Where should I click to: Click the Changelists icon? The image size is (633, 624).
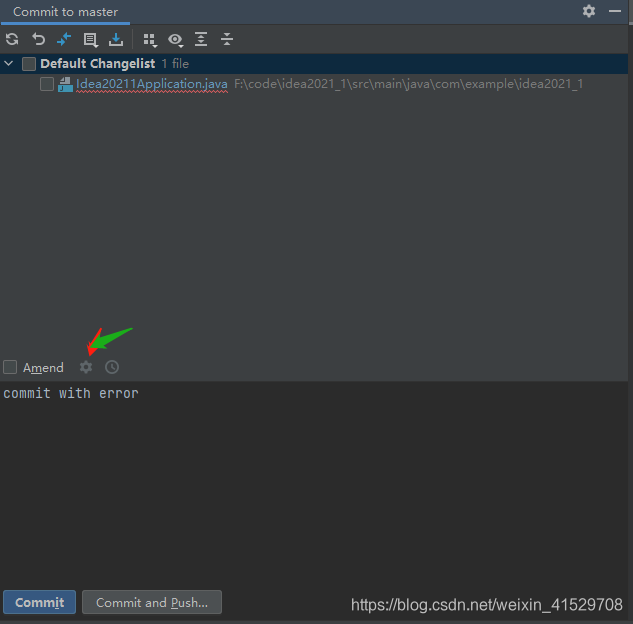click(x=90, y=40)
